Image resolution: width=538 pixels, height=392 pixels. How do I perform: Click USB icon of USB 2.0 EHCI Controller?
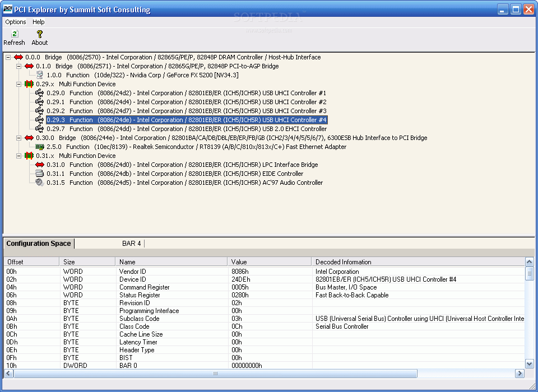(40, 129)
